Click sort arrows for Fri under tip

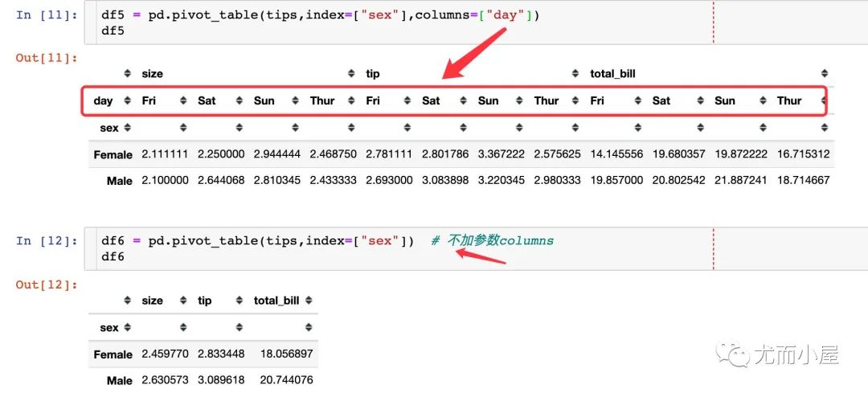pyautogui.click(x=407, y=100)
